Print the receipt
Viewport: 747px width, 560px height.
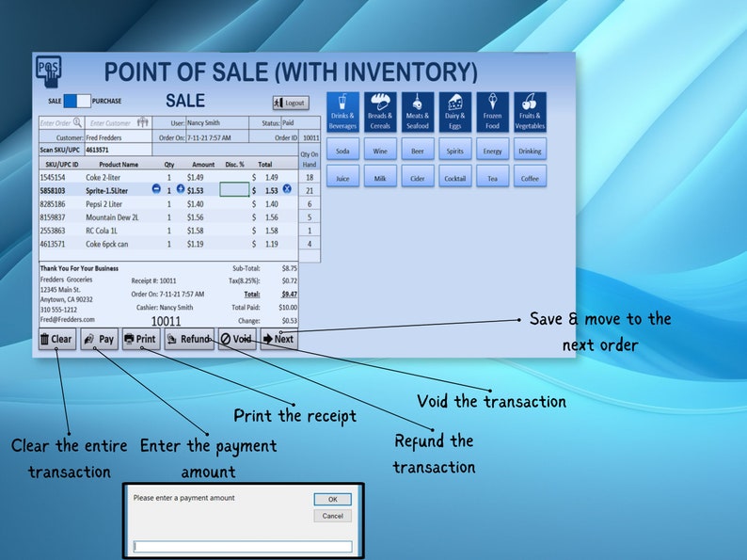tap(141, 339)
